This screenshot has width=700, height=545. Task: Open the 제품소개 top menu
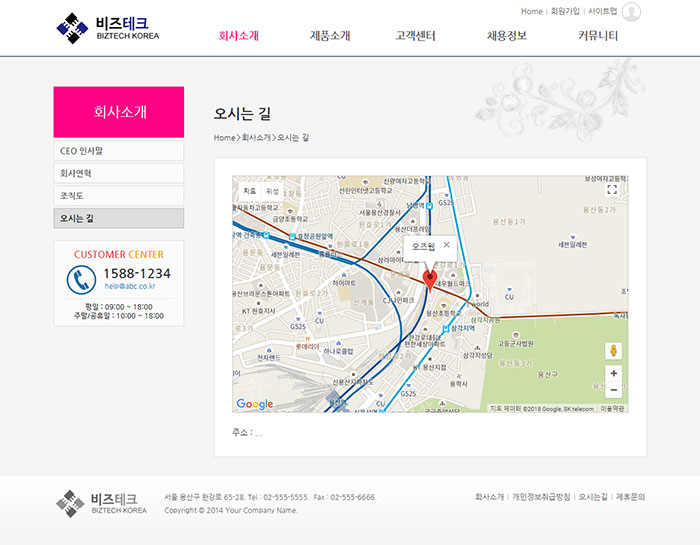click(x=330, y=36)
